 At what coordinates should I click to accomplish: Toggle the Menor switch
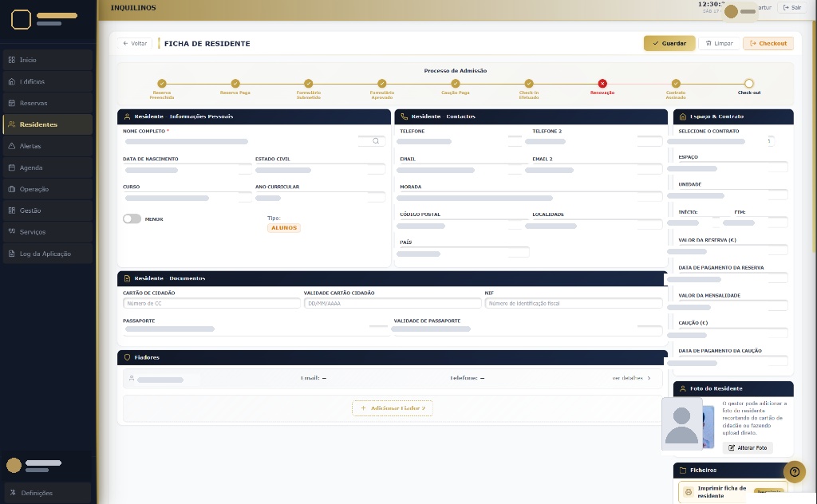click(x=132, y=219)
